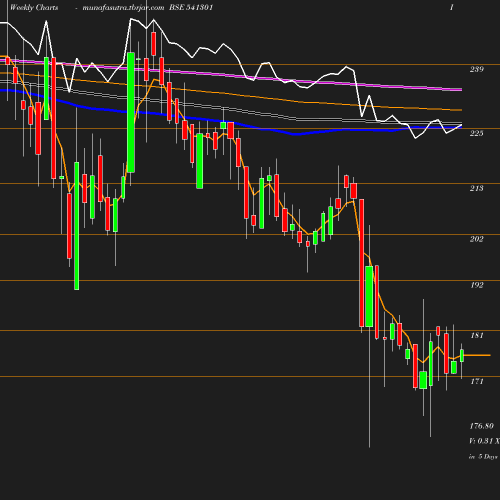Click the last green candlestick at chart end
500x500 pixels.
(x=462, y=356)
